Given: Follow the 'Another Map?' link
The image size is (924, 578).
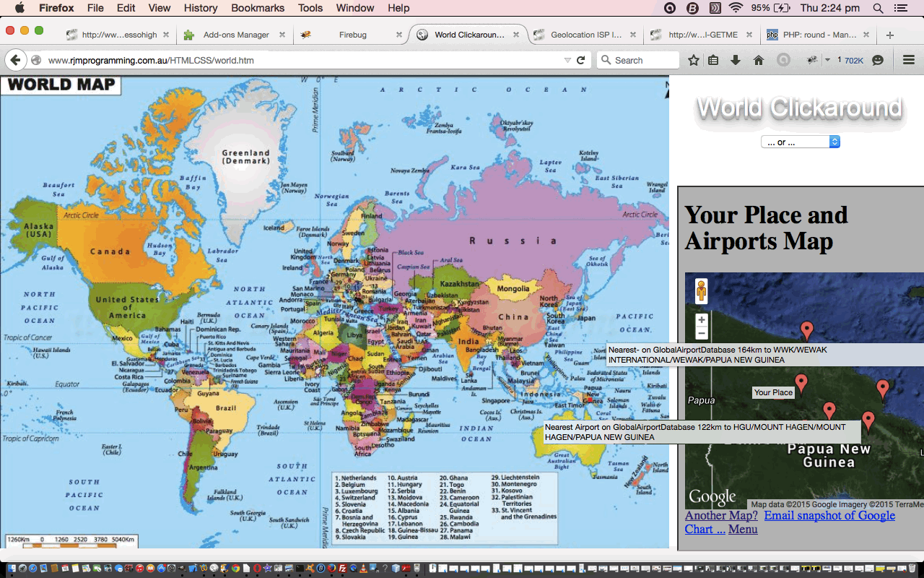Looking at the screenshot, I should click(x=720, y=515).
